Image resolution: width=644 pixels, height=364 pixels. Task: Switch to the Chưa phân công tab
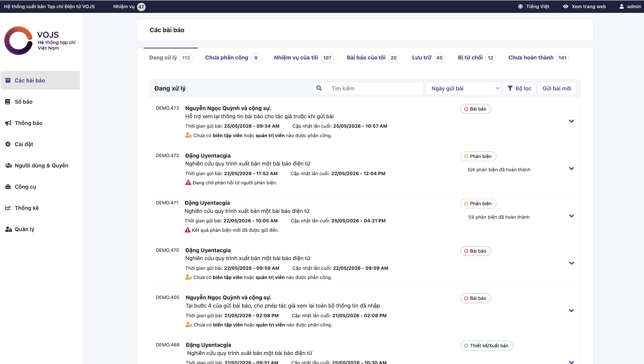233,58
